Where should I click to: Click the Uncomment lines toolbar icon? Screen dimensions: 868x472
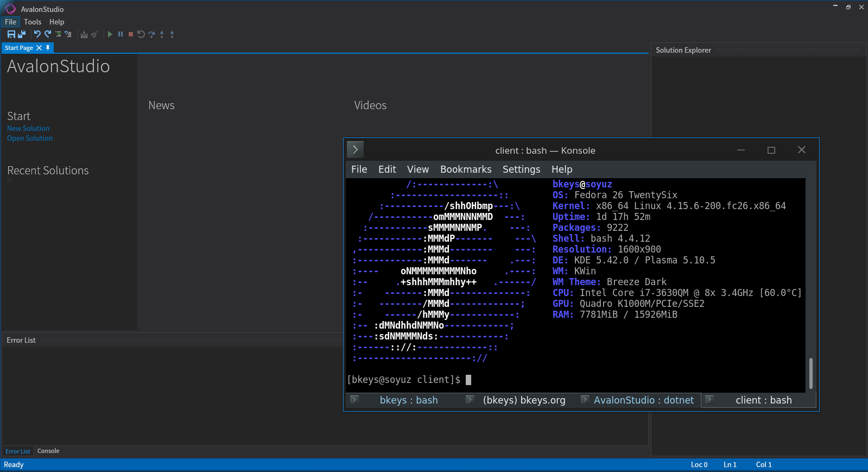pos(68,34)
